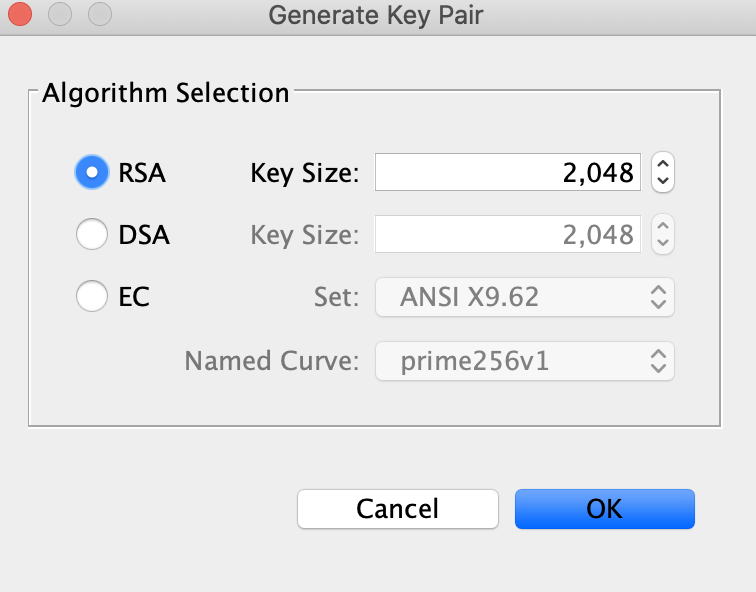Image resolution: width=756 pixels, height=592 pixels.
Task: Expand the Named Curve prime256v1 dropdown
Action: [x=524, y=361]
